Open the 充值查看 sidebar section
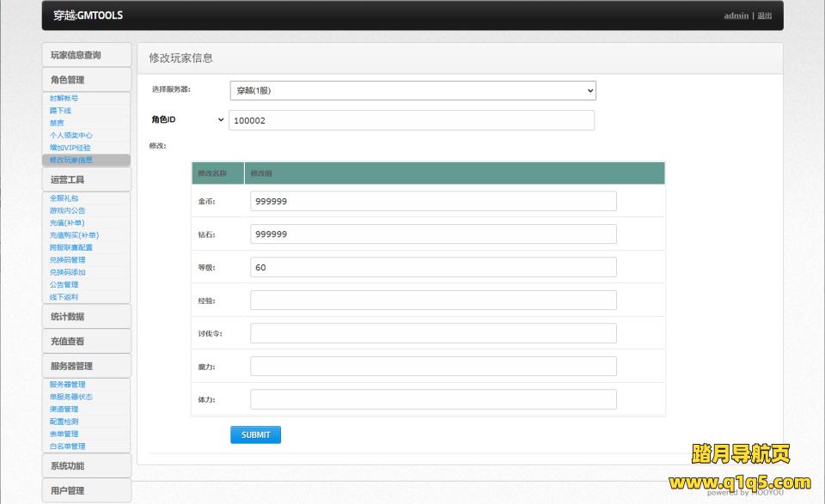Screen dimensions: 825x504 click(86, 341)
